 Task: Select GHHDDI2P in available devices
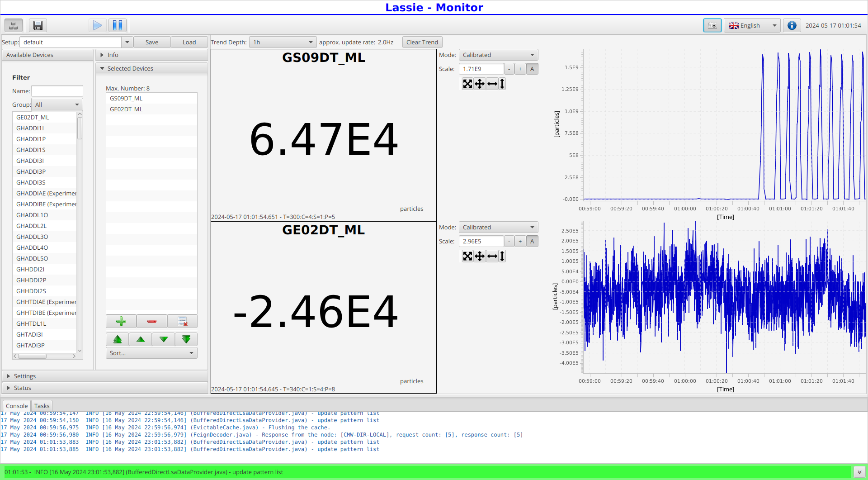pos(45,280)
